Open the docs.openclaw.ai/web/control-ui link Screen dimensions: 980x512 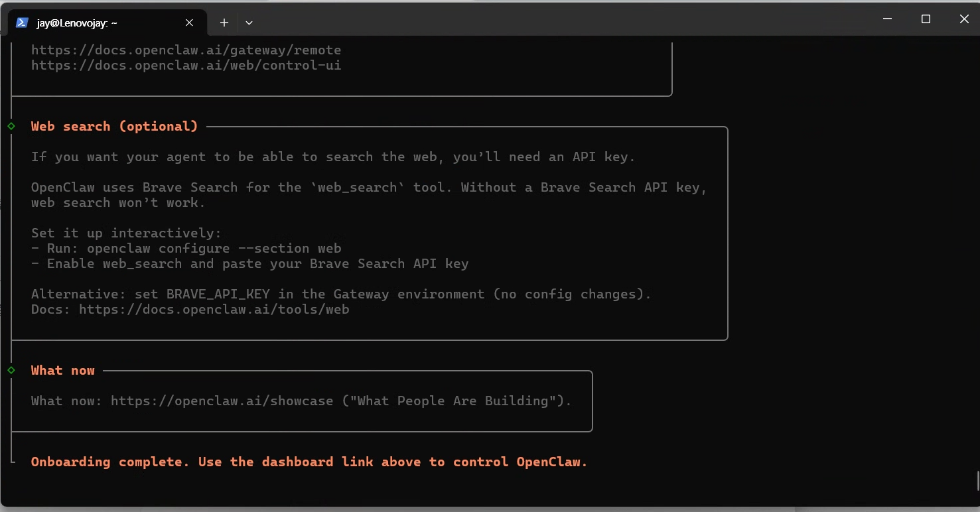(186, 66)
